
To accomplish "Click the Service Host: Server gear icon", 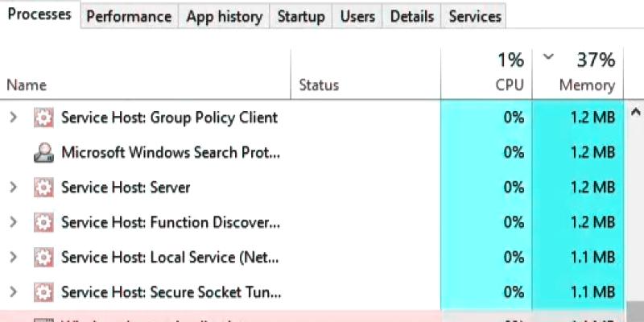I will point(43,188).
